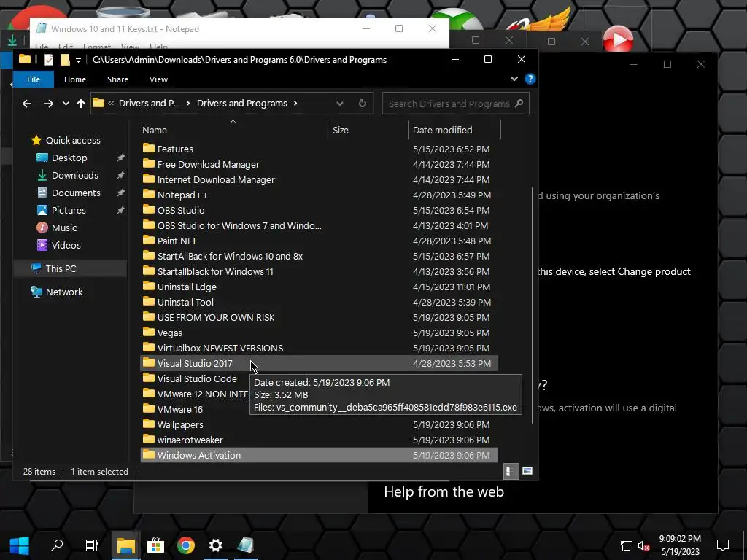Screen dimensions: 747x560
Task: Select the Notepad++ folder icon
Action: click(x=149, y=194)
